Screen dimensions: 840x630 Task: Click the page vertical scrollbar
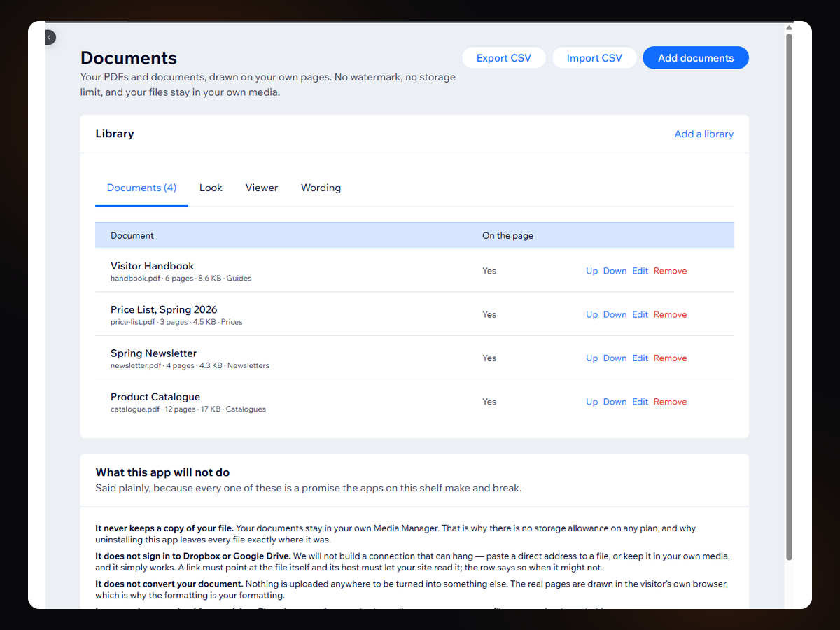789,297
